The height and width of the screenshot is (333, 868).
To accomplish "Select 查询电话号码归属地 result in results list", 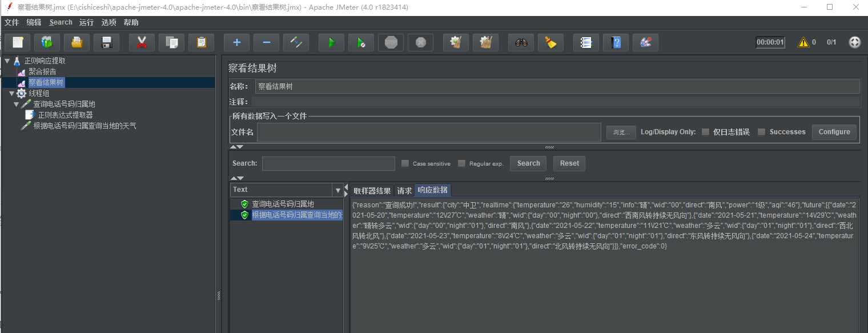I will click(x=283, y=204).
